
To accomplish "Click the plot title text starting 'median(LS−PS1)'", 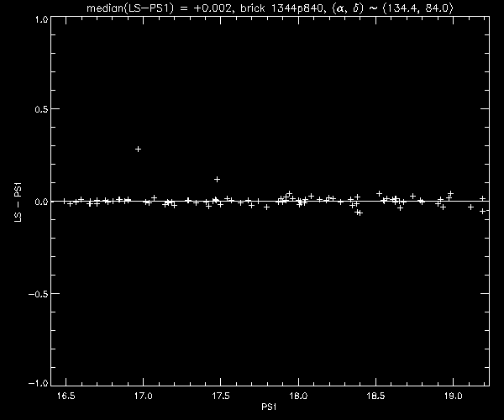I will pyautogui.click(x=270, y=8).
